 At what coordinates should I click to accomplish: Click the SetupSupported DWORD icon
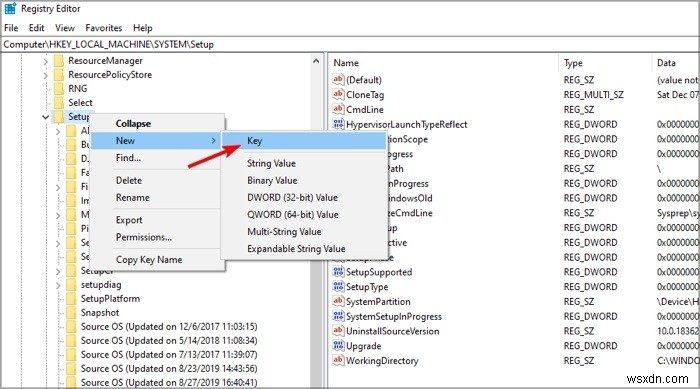pyautogui.click(x=338, y=272)
